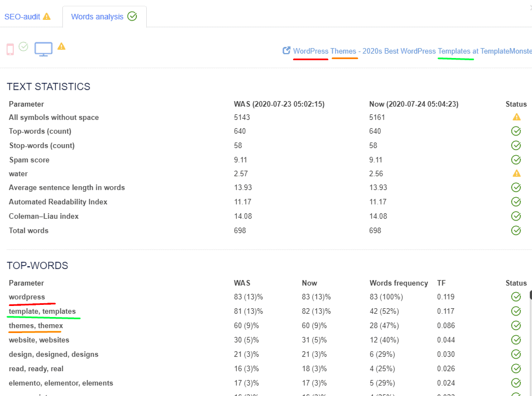Click the warning triangle on the SEO-audit tab

[47, 16]
